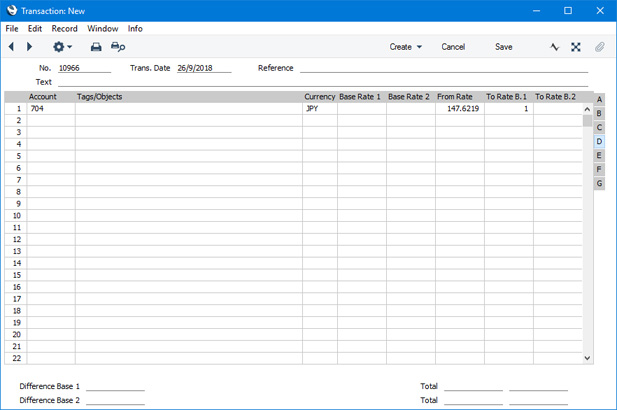This screenshot has width=617, height=410.
Task: Click the Save button
Action: point(504,47)
